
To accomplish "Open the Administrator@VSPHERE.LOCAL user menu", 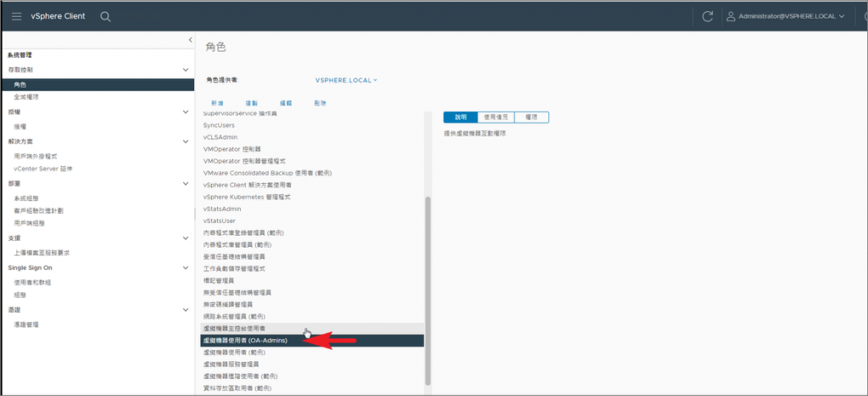I will 786,17.
